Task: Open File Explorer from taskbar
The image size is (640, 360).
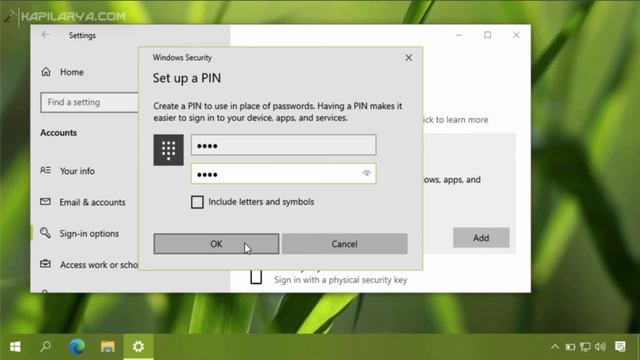Action: click(x=108, y=347)
